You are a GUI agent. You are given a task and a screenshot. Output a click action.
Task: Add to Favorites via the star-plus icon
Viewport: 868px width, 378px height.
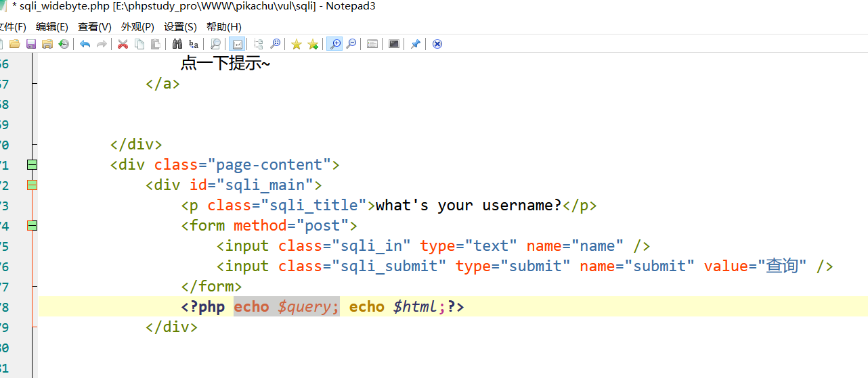click(313, 44)
